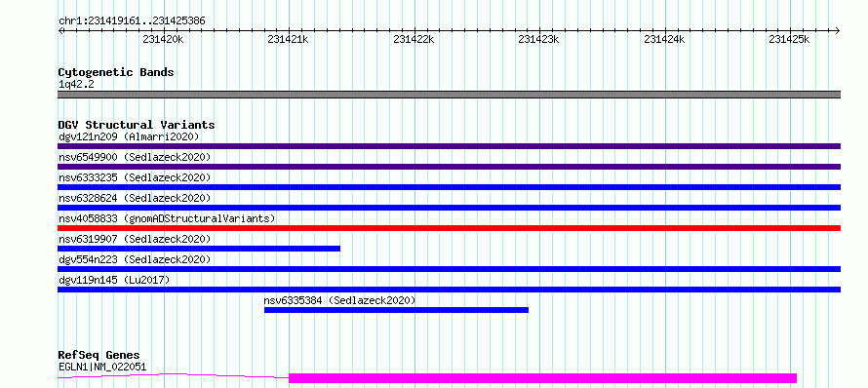
Task: Click the purple bar for dgv121n209
Action: [450, 146]
